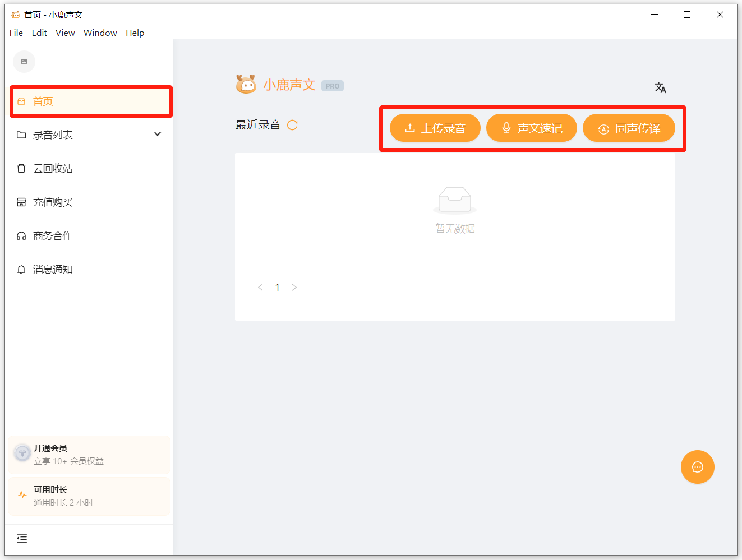Click the shop icon beside 充值购买
Image resolution: width=742 pixels, height=560 pixels.
point(21,202)
